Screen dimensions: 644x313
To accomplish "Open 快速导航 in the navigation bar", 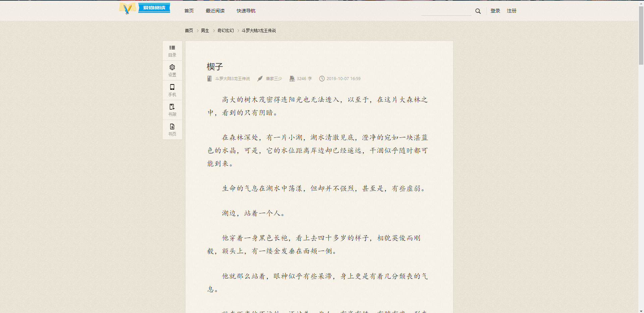I will coord(246,11).
